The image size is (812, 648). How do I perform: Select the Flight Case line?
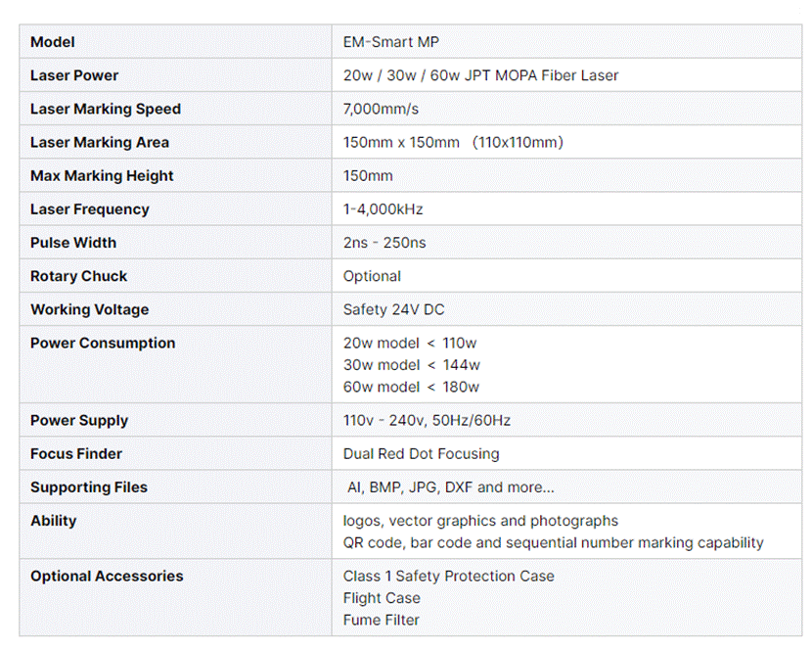click(x=382, y=598)
